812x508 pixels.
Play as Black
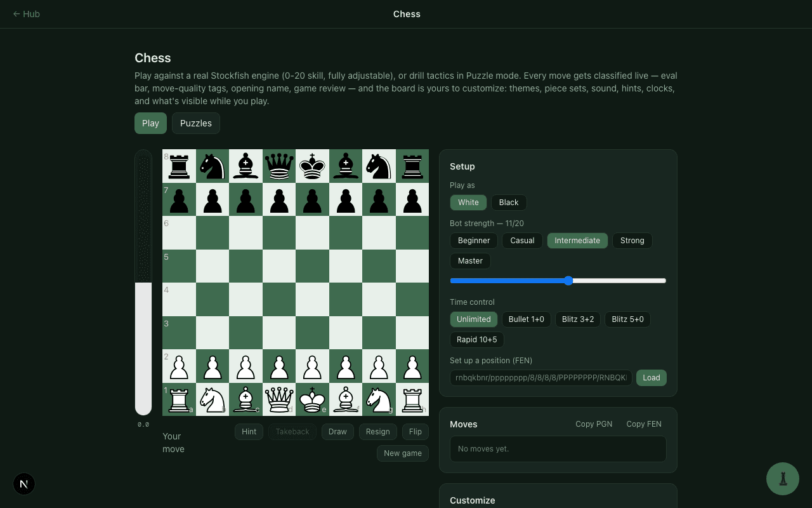tap(509, 203)
